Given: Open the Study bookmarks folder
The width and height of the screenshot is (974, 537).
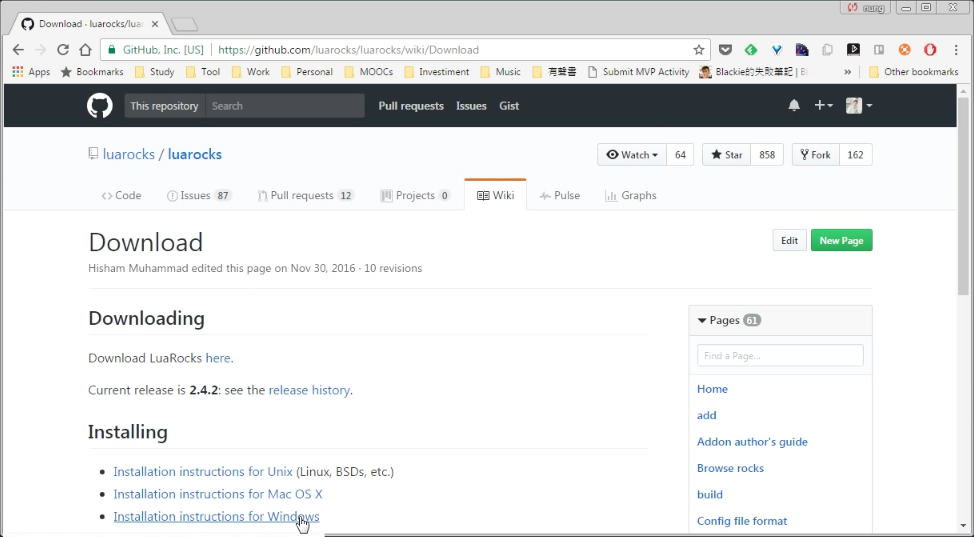Looking at the screenshot, I should point(155,71).
